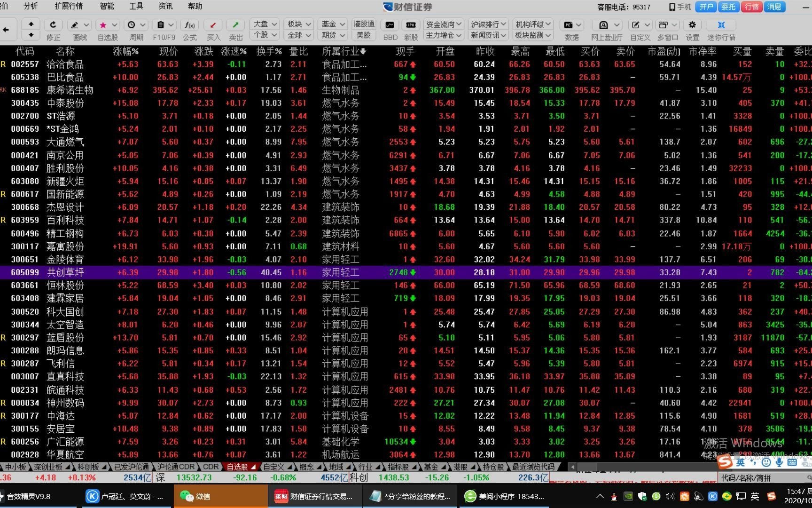Click the up arrow page button
812x508 pixels.
(31, 24)
